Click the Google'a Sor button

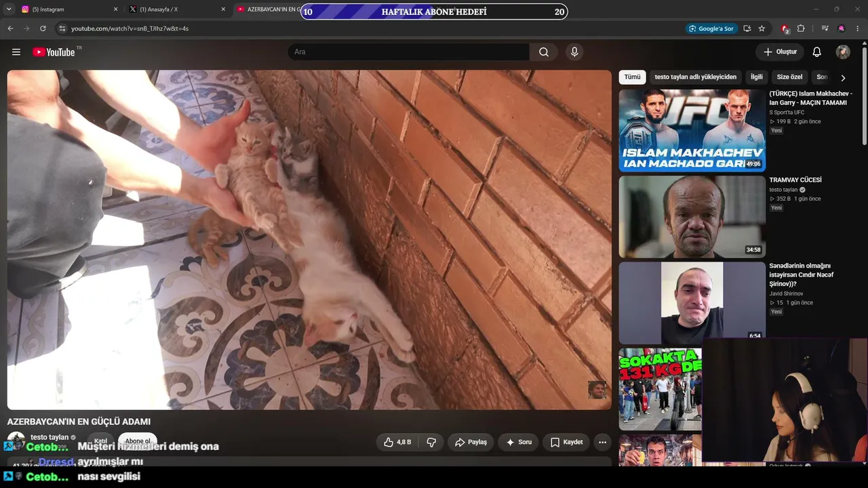coord(711,28)
